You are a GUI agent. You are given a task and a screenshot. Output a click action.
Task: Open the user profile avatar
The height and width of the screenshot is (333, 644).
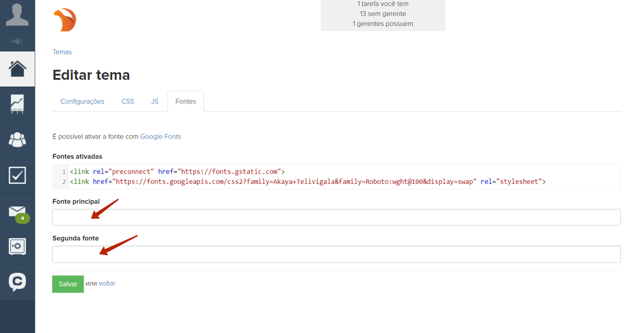(17, 14)
